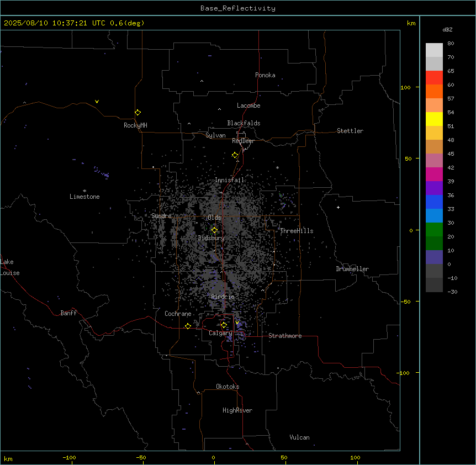Click the Drumheller label
The image size is (476, 465).
[352, 269]
